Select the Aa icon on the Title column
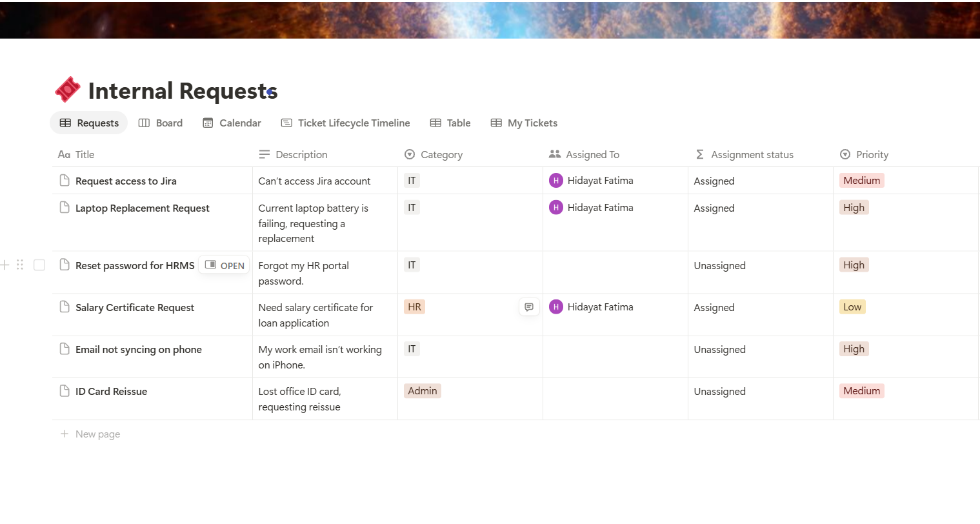The height and width of the screenshot is (524, 980). pyautogui.click(x=63, y=154)
